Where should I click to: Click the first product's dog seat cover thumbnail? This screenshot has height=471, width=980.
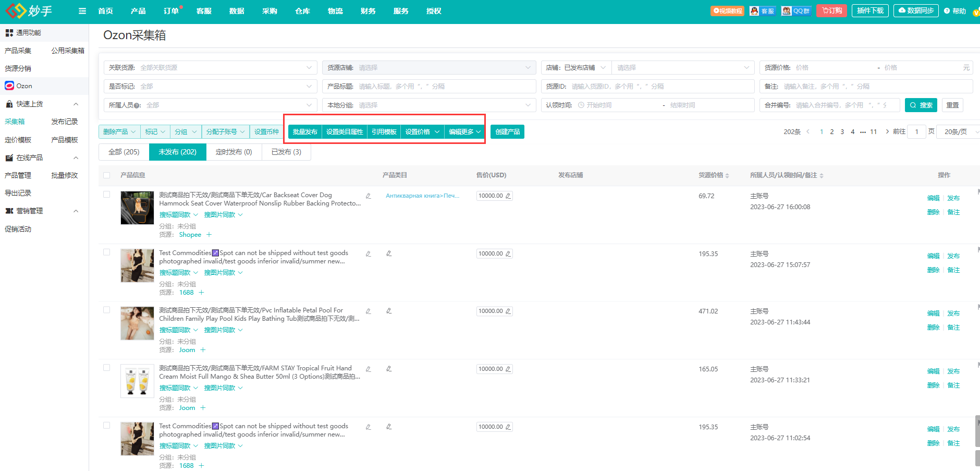[137, 208]
